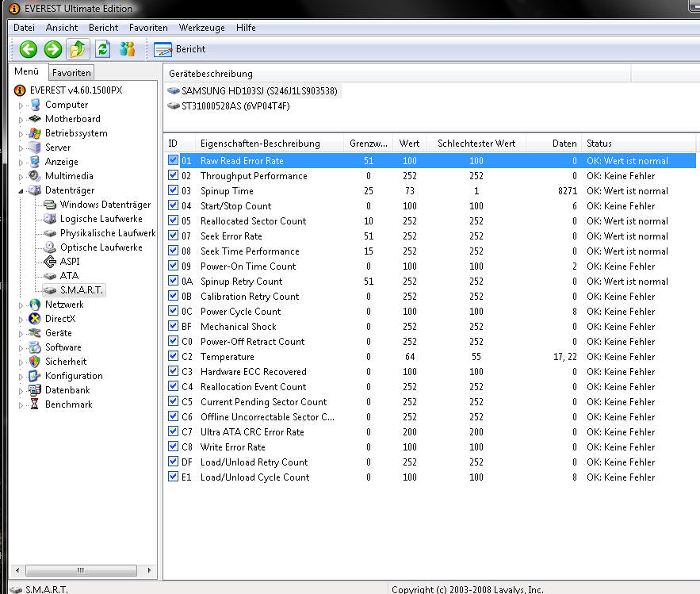
Task: Click the ASPI icon in the tree
Action: click(x=50, y=261)
